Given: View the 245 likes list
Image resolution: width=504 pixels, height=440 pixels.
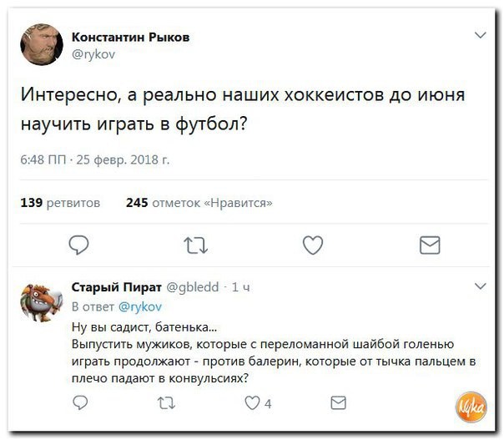Looking at the screenshot, I should (199, 202).
